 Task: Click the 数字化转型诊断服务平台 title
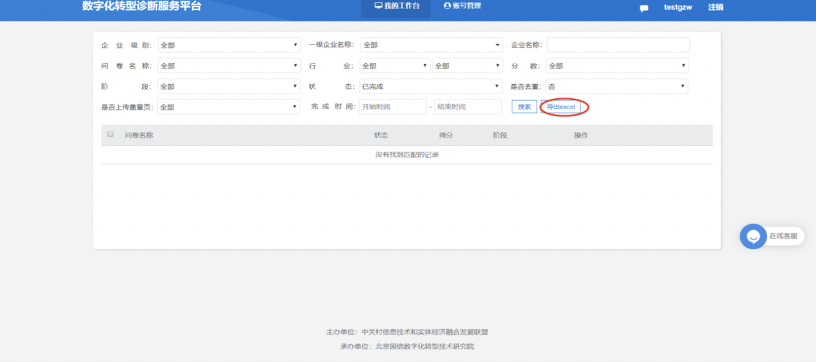[x=142, y=7]
